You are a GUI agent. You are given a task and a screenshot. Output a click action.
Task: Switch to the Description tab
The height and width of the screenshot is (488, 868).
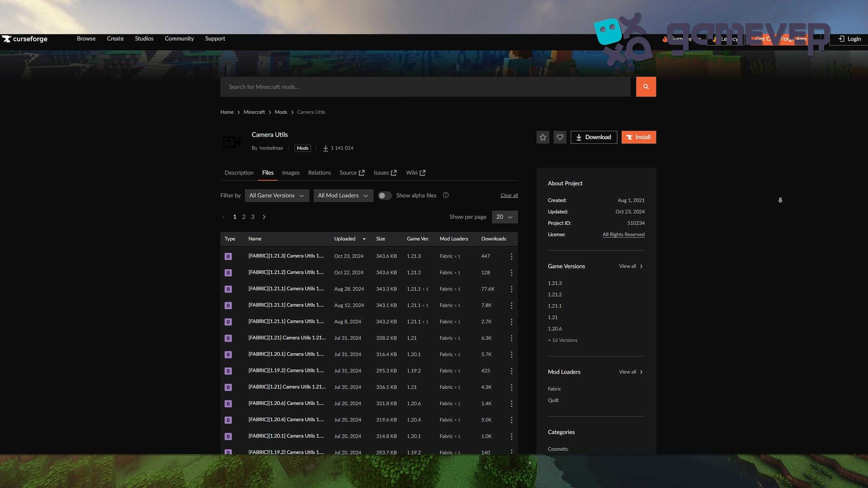click(x=239, y=172)
